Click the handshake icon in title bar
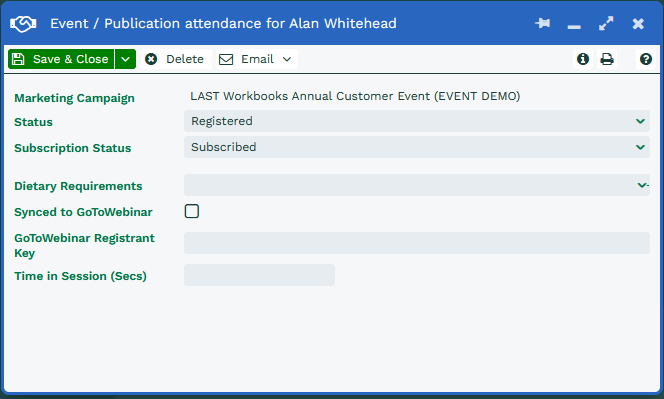The width and height of the screenshot is (664, 399). (23, 24)
